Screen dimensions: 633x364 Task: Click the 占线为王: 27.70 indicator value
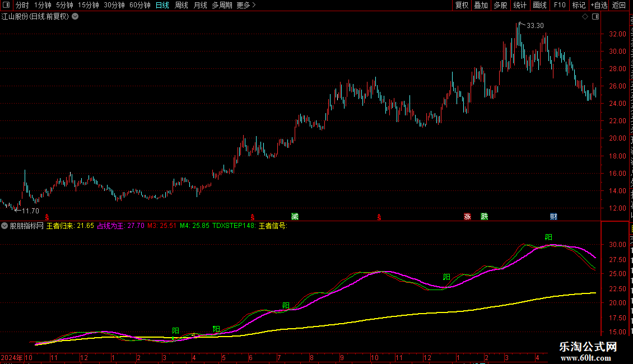point(120,226)
